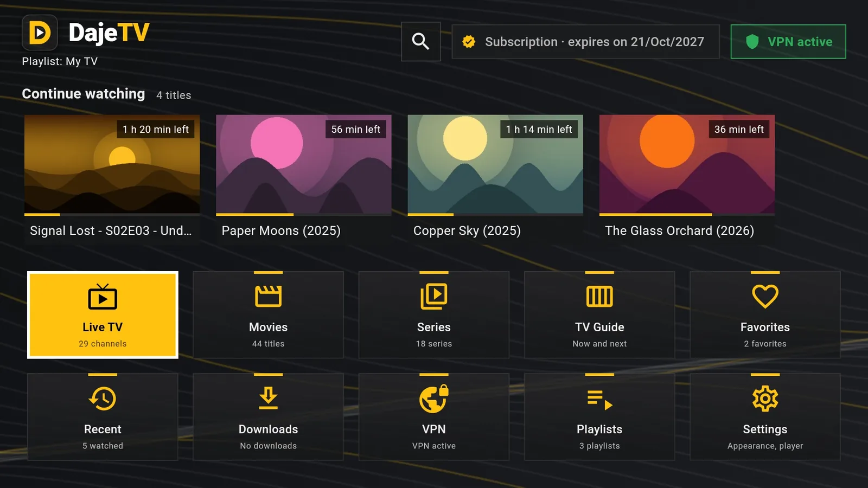Image resolution: width=868 pixels, height=488 pixels.
Task: Open the search magnifier button
Action: tap(420, 42)
